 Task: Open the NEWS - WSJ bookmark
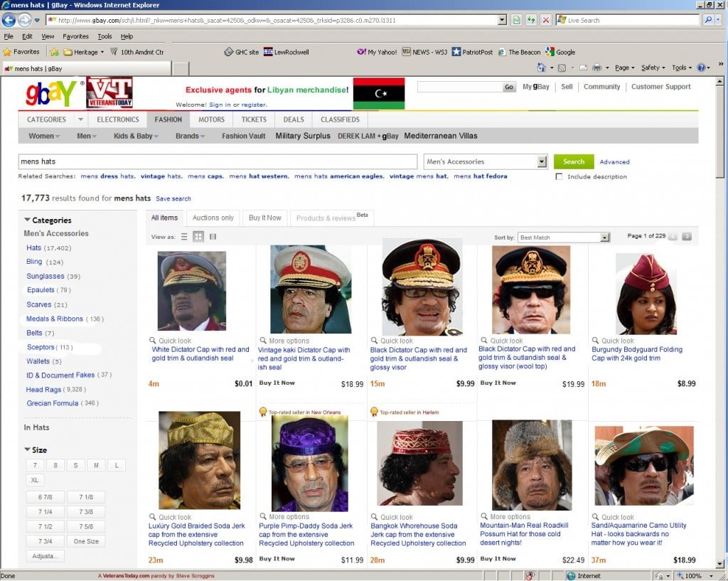424,52
